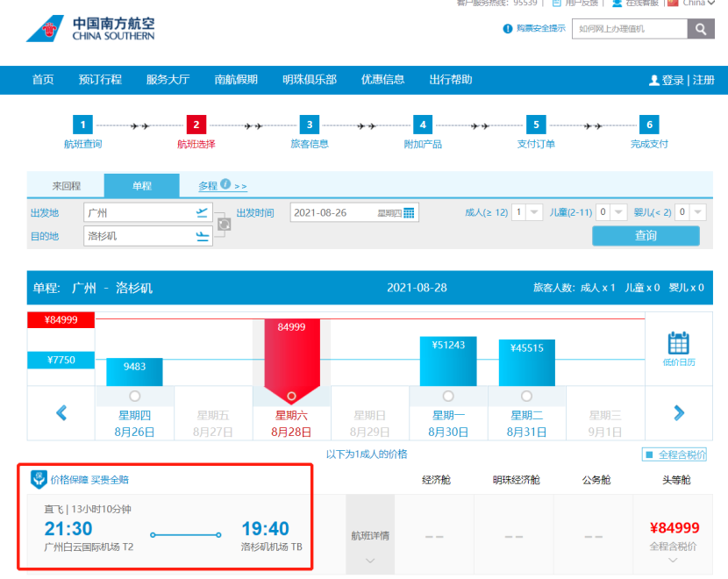Toggle the 全程含税价 checkbox

click(649, 454)
